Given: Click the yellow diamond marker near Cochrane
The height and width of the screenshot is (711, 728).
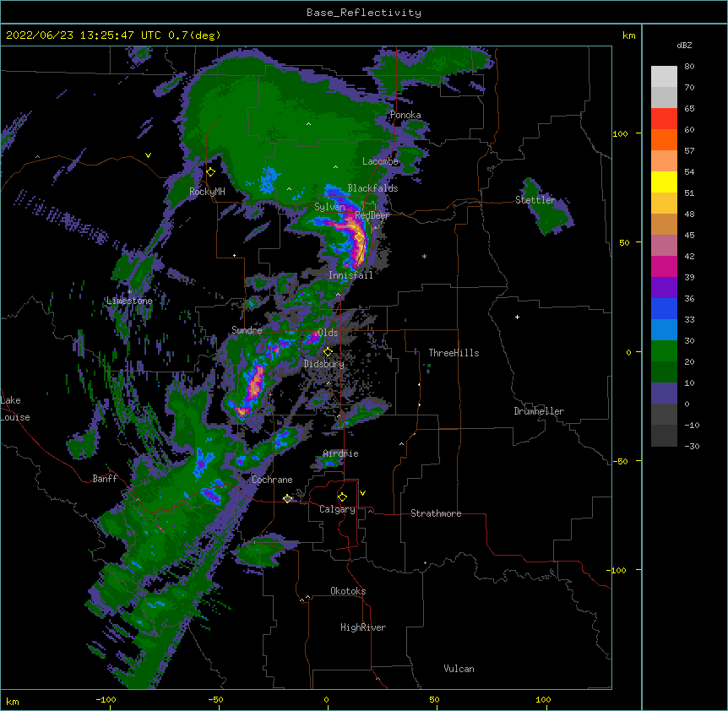Looking at the screenshot, I should (x=287, y=498).
